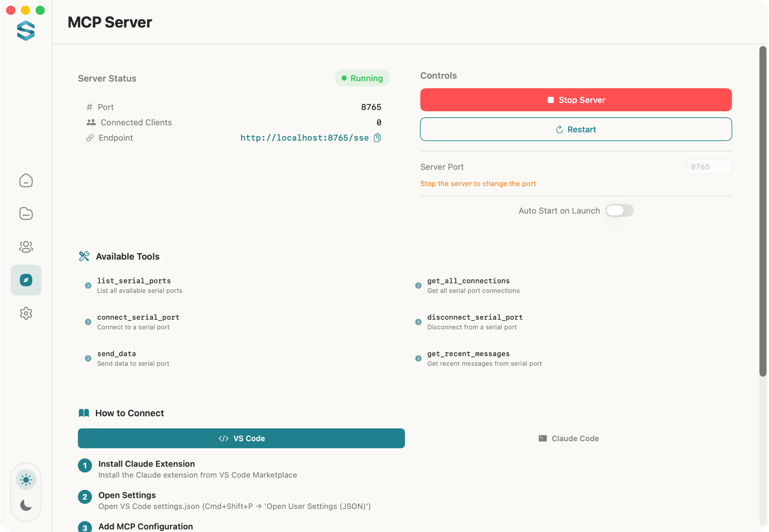The width and height of the screenshot is (769, 532).
Task: Expand the list_serial_ports tool details
Action: pyautogui.click(x=88, y=285)
